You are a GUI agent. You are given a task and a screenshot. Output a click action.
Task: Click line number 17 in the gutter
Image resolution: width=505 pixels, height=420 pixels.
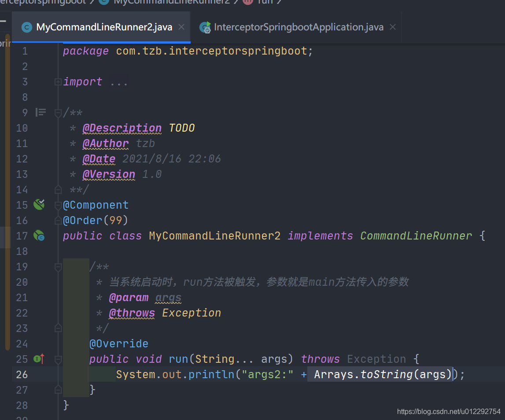[x=22, y=236]
